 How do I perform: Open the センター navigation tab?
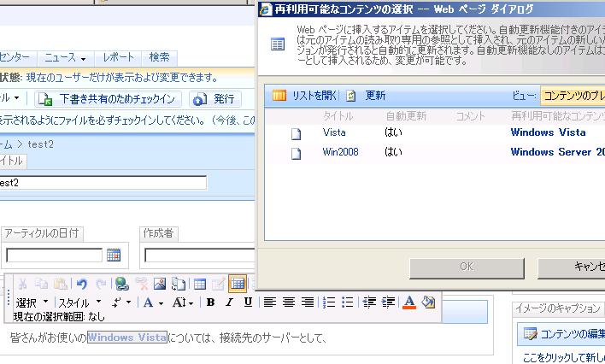[x=15, y=57]
